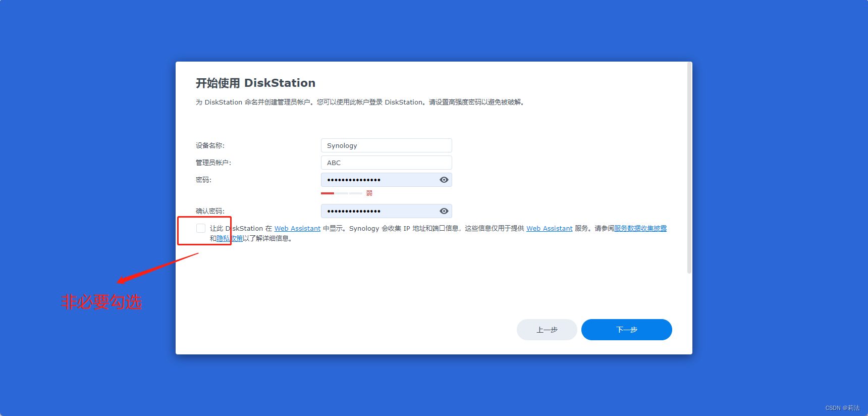Focus the 密码 password input field

(387, 180)
